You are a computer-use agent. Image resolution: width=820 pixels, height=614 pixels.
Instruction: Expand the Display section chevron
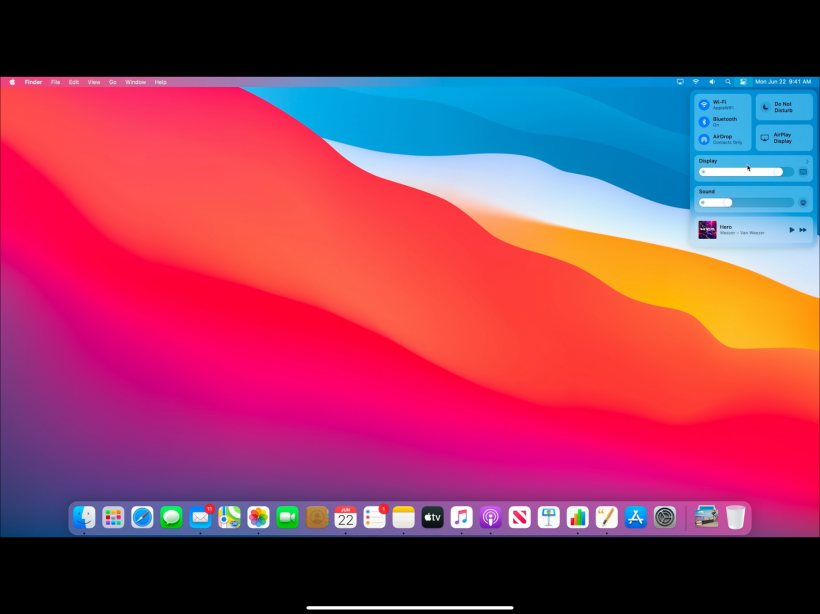point(807,161)
